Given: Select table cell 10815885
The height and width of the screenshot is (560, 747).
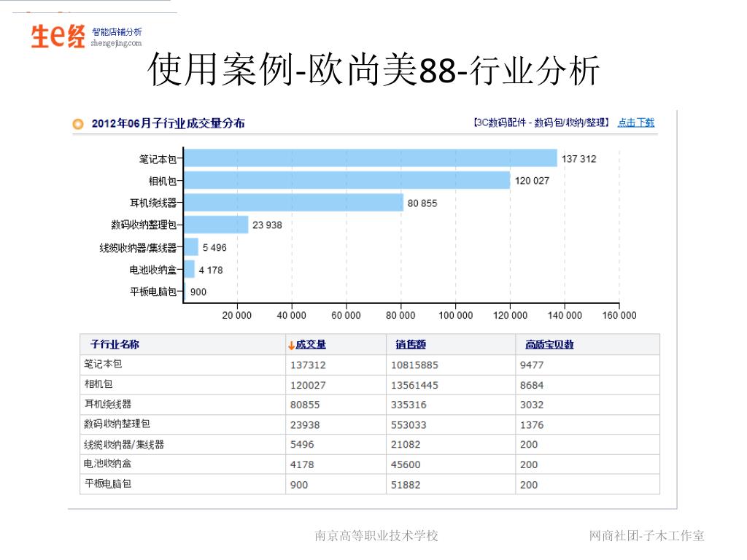Looking at the screenshot, I should [414, 365].
